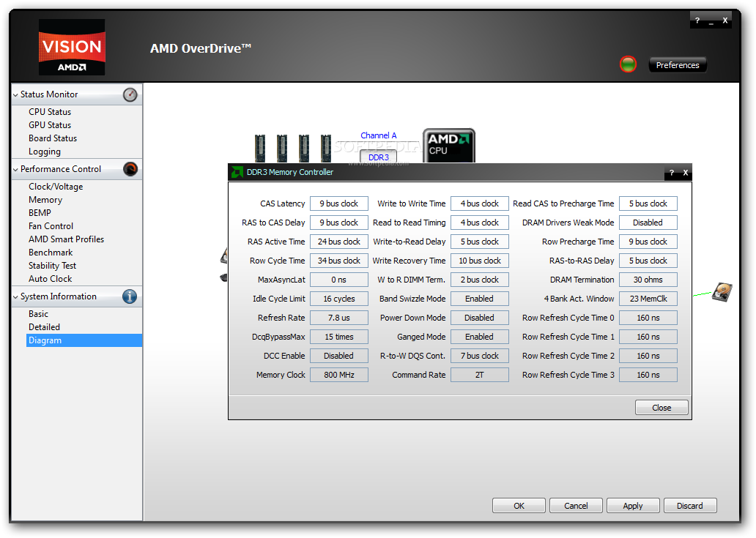
Task: Click the 4 Bank Act. Window field
Action: click(x=648, y=299)
